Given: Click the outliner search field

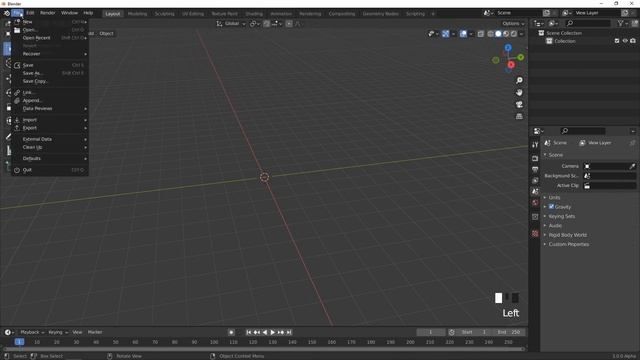Looking at the screenshot, I should point(588,24).
